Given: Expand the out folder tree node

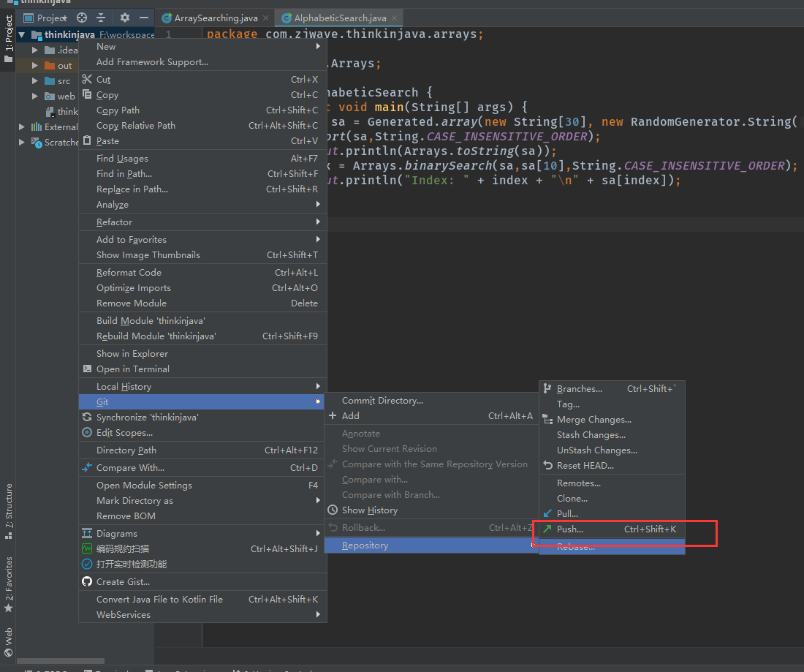Looking at the screenshot, I should point(34,66).
